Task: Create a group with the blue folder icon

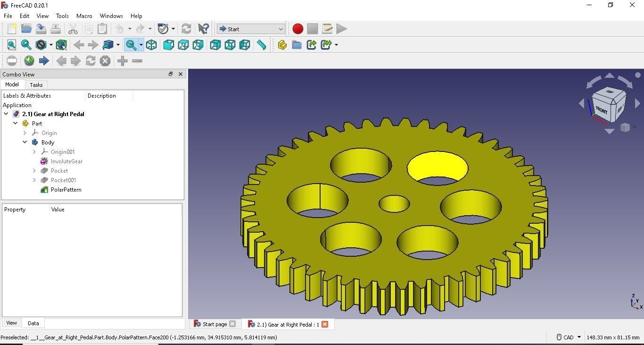Action: tap(297, 45)
